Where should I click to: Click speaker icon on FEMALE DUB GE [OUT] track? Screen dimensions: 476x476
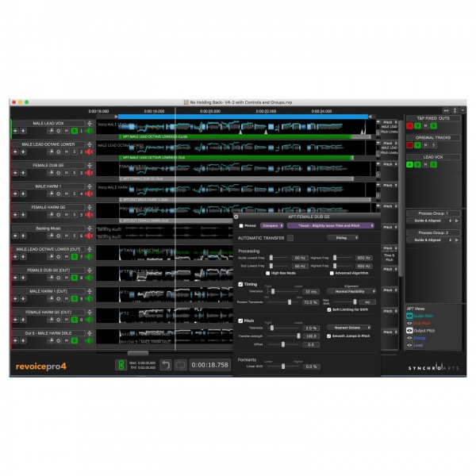90,277
